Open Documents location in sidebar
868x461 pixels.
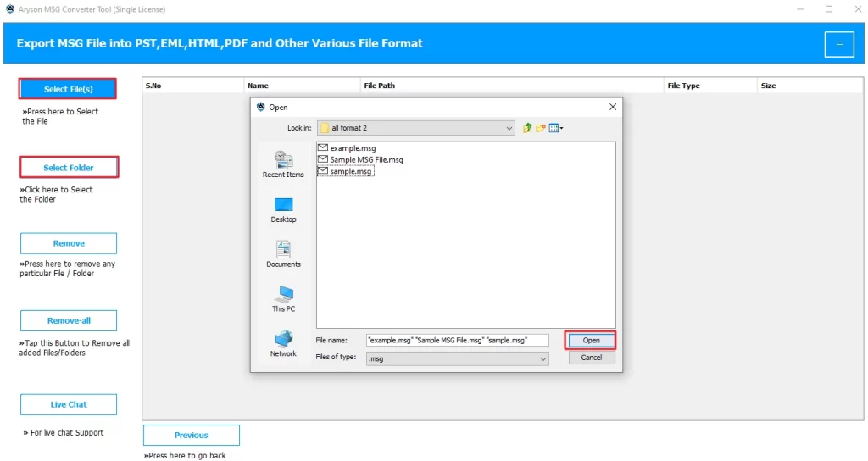point(283,254)
